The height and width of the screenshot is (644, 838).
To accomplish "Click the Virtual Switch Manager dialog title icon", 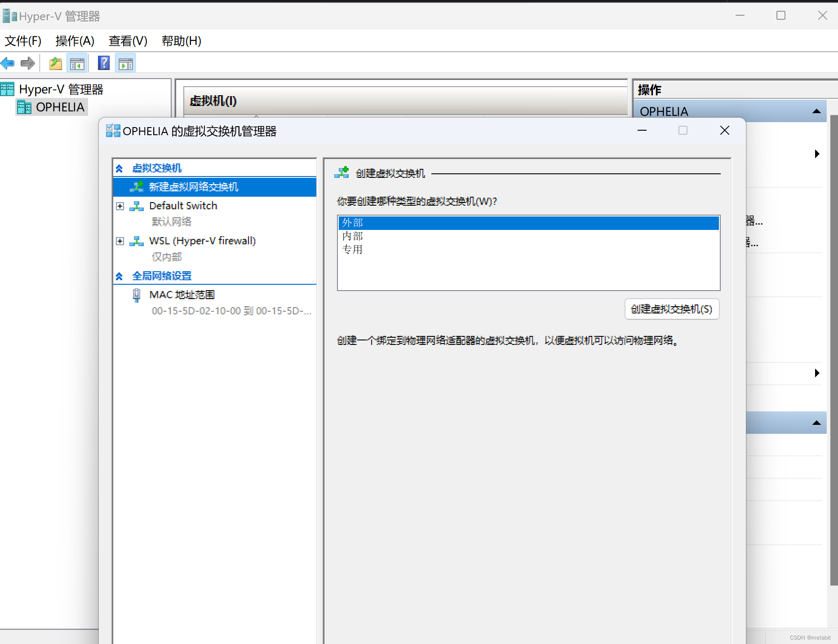I will tap(113, 131).
